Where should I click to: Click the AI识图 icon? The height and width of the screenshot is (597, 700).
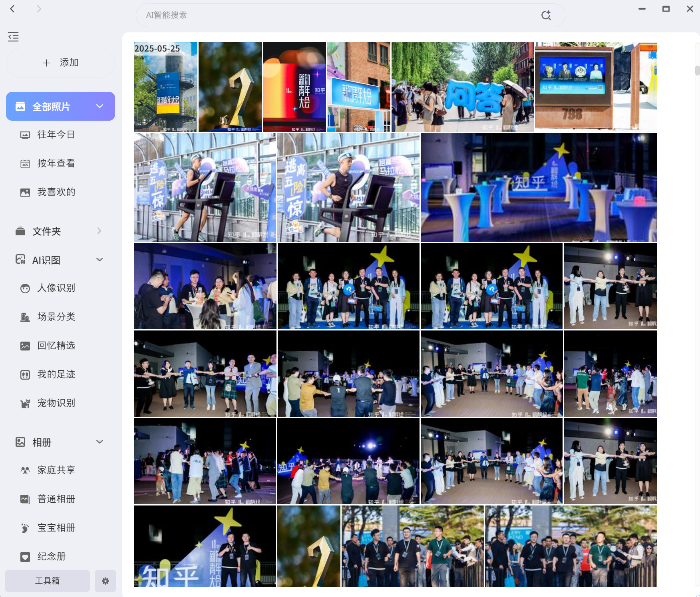20,260
